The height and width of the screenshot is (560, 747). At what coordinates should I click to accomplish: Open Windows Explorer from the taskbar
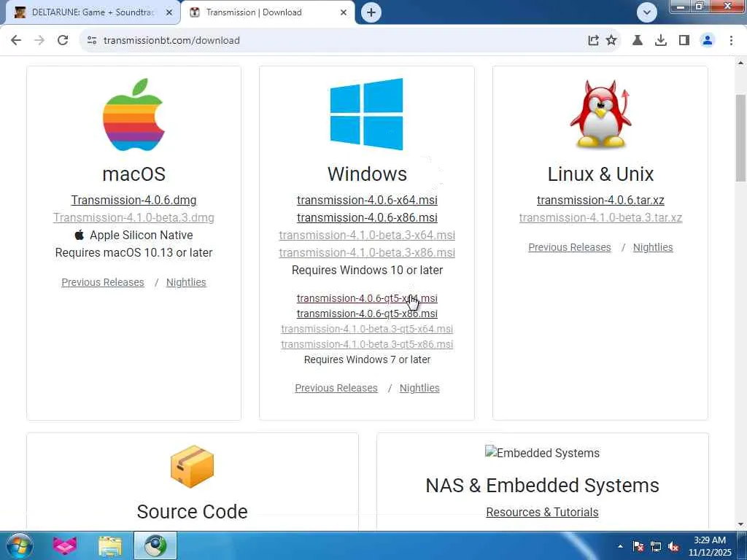click(x=111, y=545)
